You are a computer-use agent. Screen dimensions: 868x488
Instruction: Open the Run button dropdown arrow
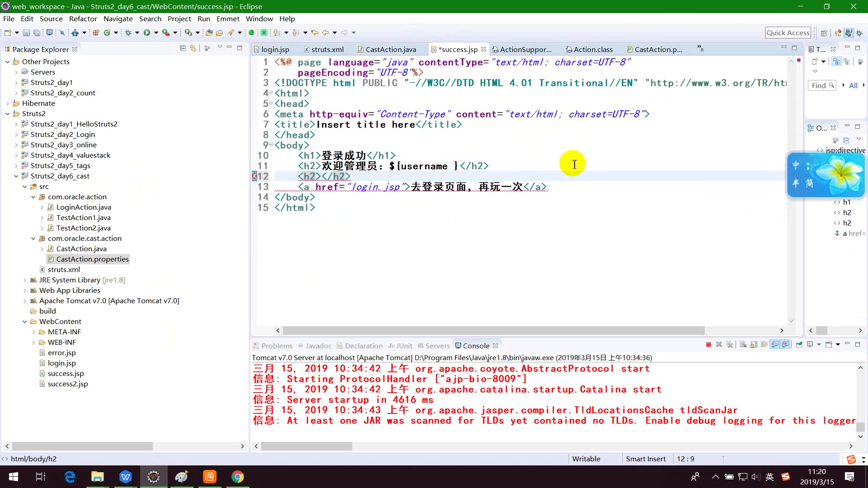pyautogui.click(x=156, y=33)
